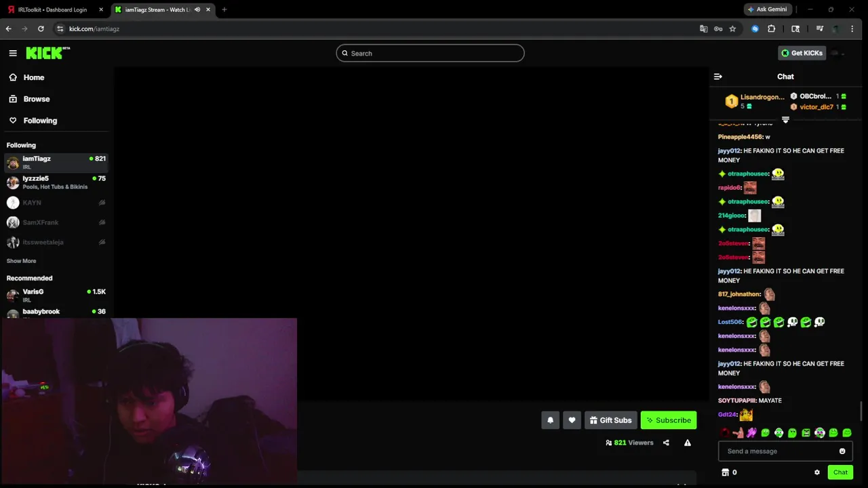Show More followed channels

[x=21, y=261]
